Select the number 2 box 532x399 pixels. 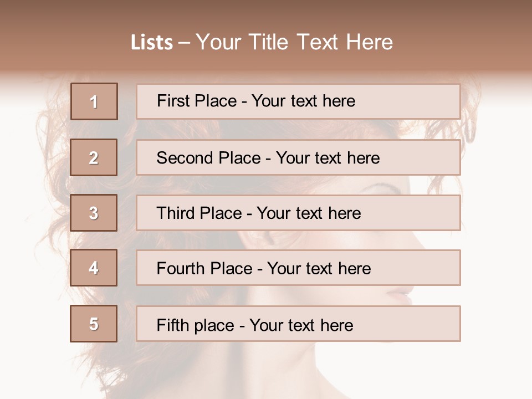click(94, 157)
